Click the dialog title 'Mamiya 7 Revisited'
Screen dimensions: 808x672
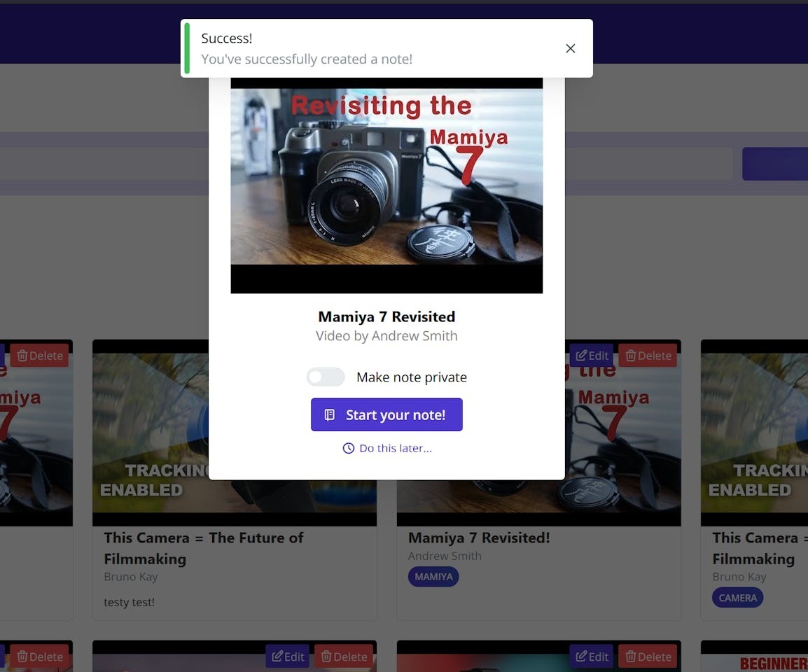[386, 316]
